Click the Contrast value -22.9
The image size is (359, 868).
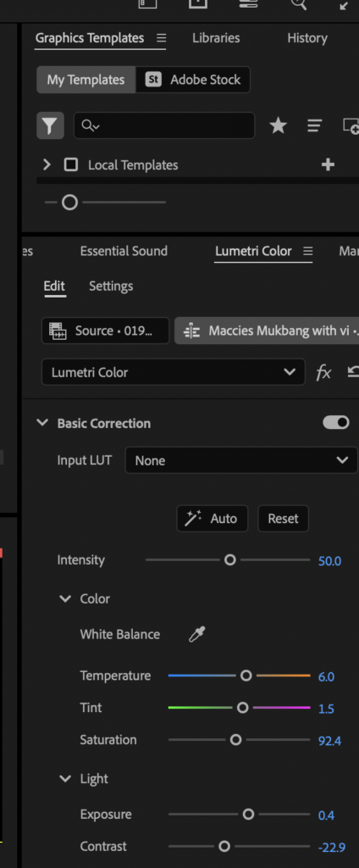click(332, 848)
